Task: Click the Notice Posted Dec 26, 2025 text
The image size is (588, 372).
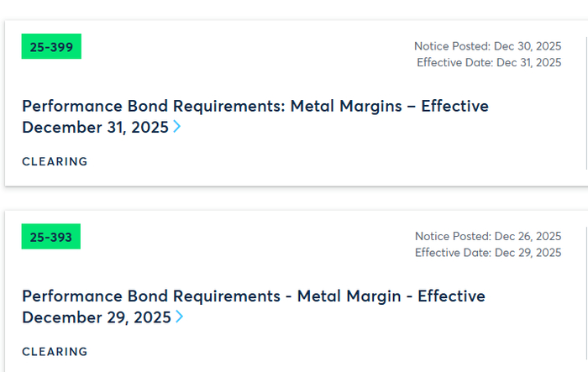Action: (487, 236)
